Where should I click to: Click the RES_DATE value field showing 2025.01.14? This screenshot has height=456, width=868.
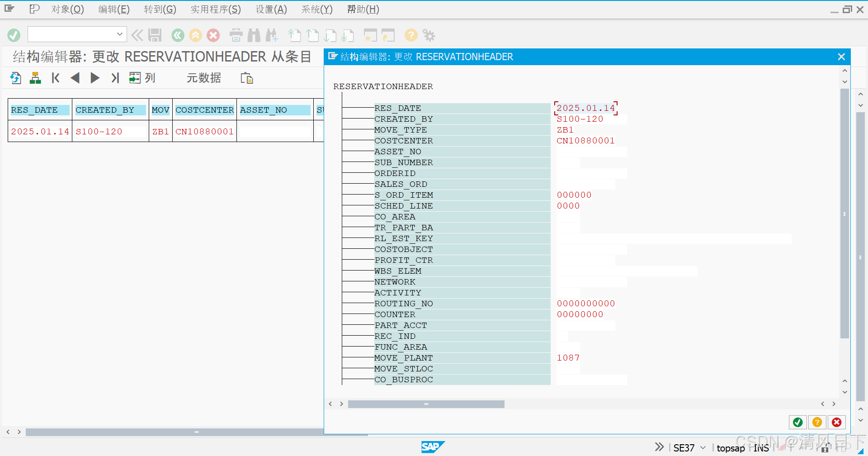click(x=585, y=108)
